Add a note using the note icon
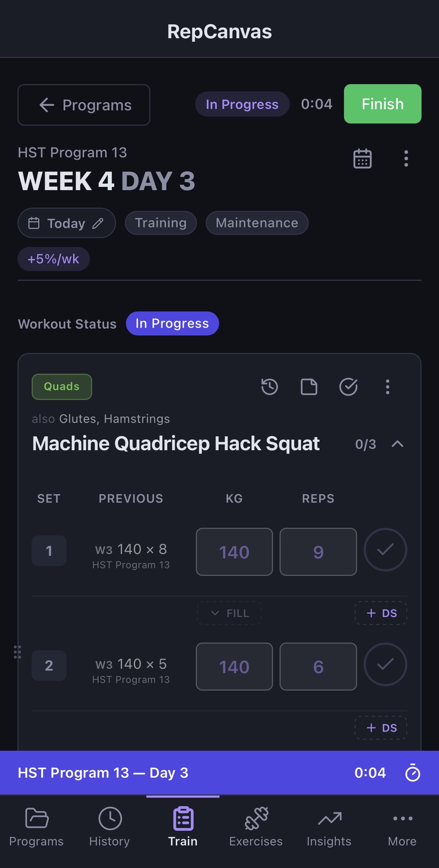This screenshot has height=868, width=439. (x=309, y=387)
